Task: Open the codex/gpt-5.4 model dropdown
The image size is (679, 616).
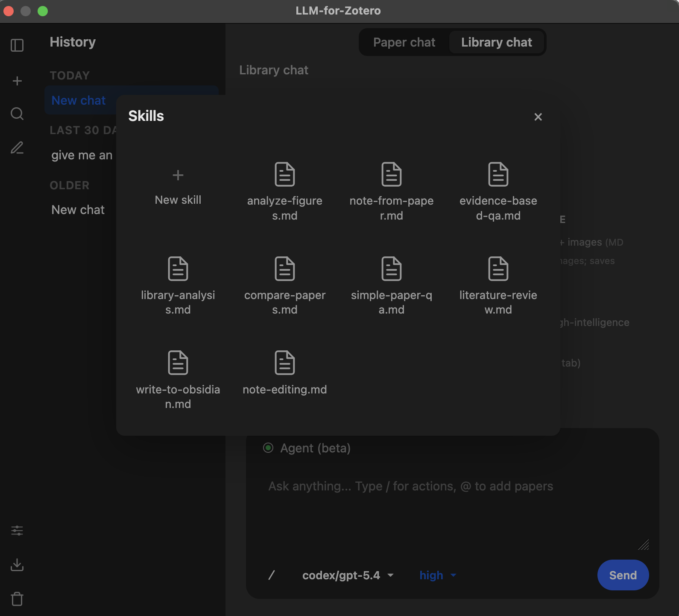Action: point(348,575)
